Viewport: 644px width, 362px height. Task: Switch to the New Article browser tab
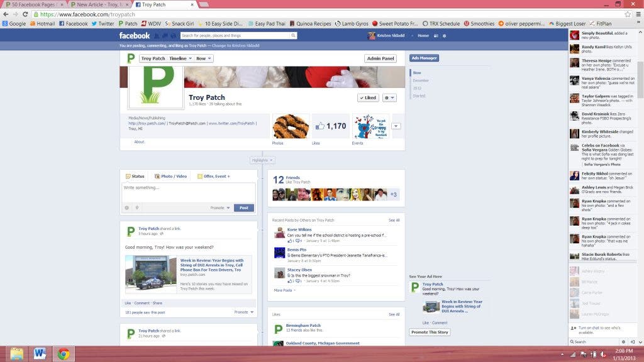click(97, 4)
